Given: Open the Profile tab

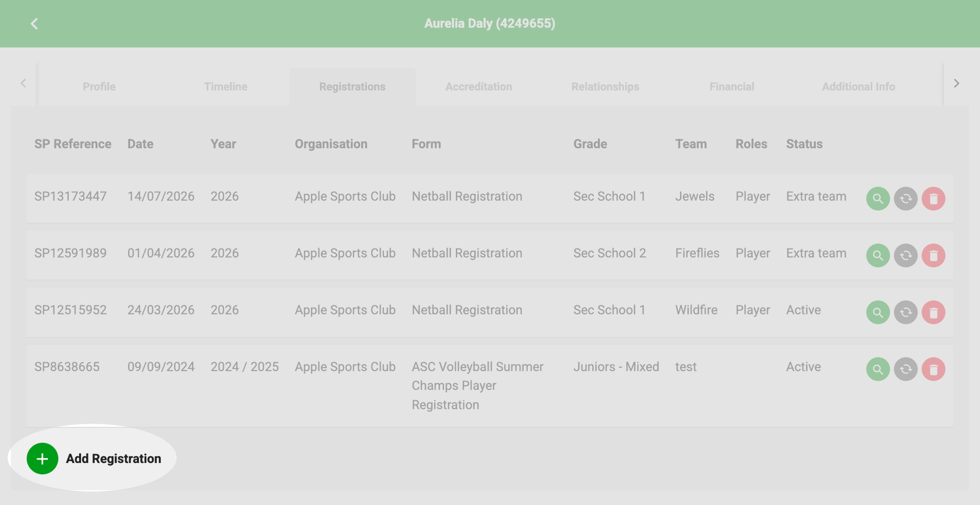Looking at the screenshot, I should [99, 87].
